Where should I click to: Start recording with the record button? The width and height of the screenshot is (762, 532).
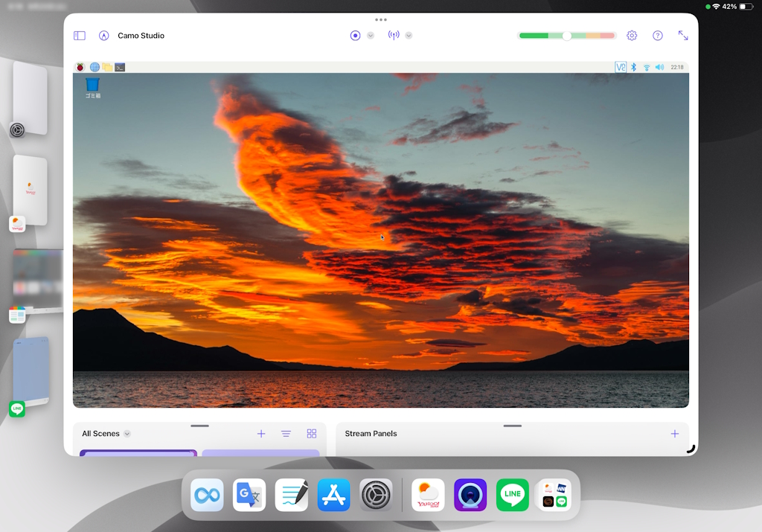355,36
